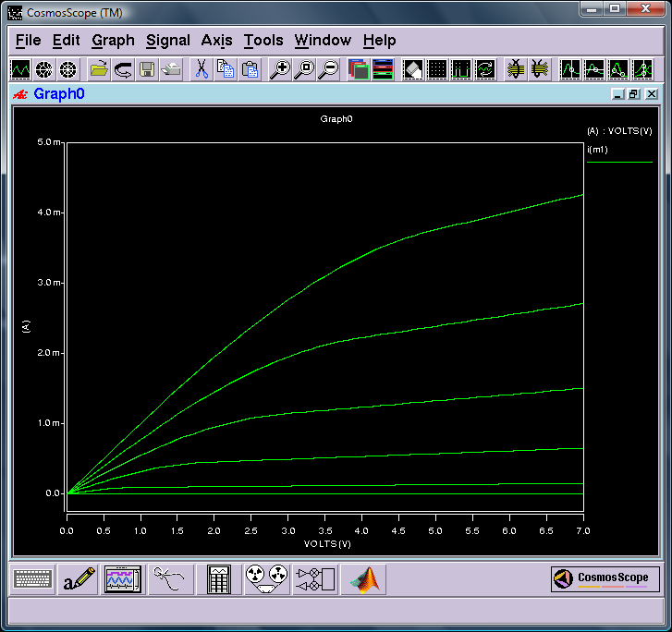
Task: Toggle the grid dots display icon
Action: pyautogui.click(x=437, y=69)
